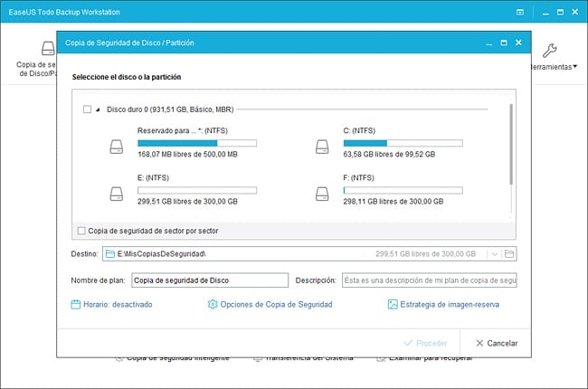Click the image-reserve strategy icon
588x389 pixels.
click(393, 304)
